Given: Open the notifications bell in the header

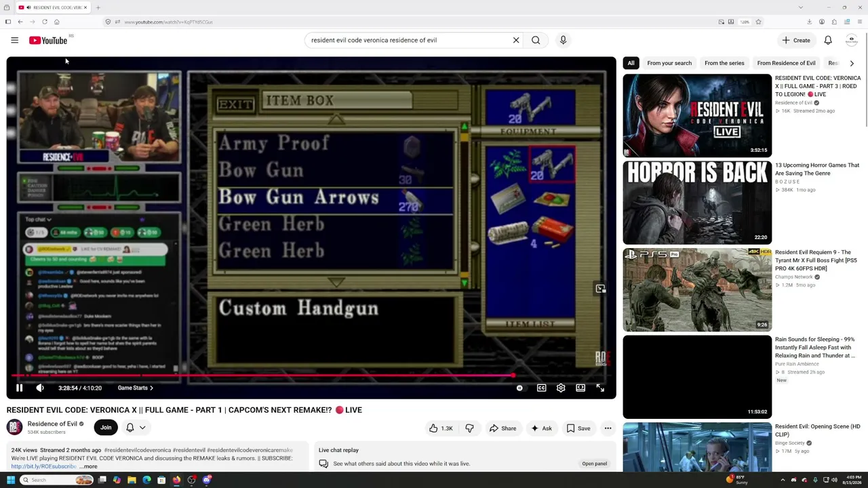Looking at the screenshot, I should click(x=828, y=40).
